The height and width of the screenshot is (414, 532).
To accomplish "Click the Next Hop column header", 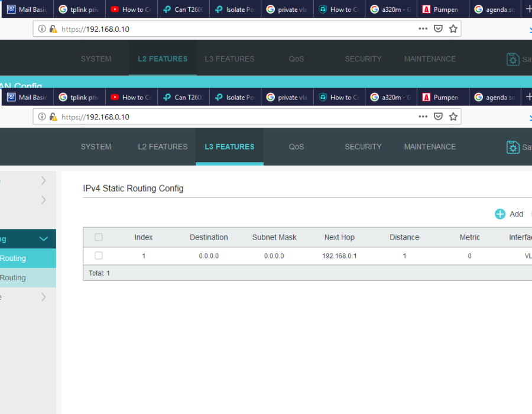I will coord(339,237).
